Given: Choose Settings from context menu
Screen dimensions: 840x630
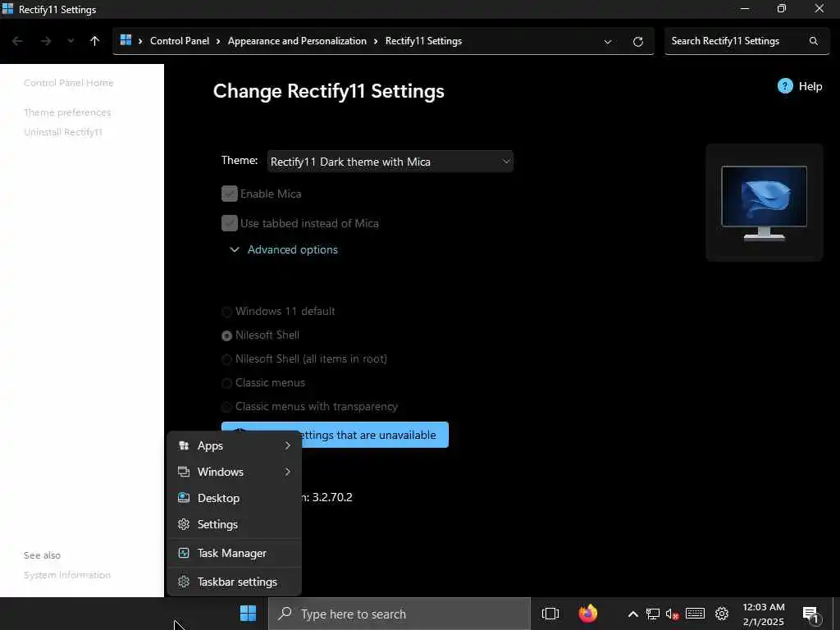Looking at the screenshot, I should (x=234, y=524).
